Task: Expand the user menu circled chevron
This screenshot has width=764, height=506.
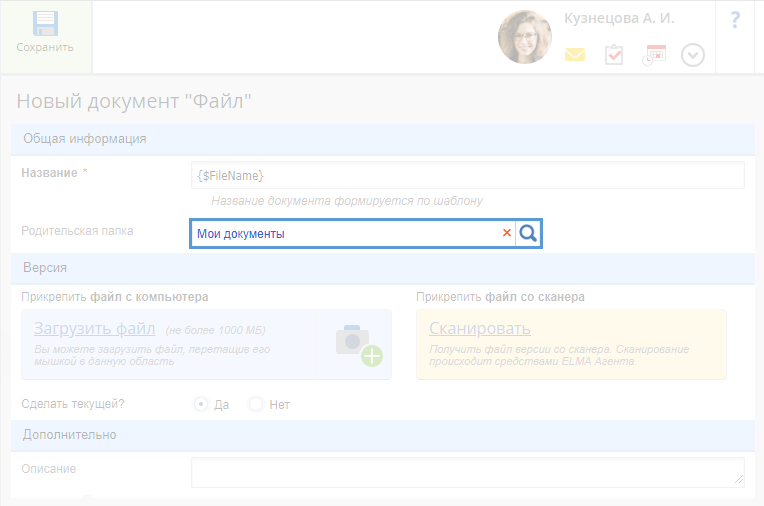Action: click(693, 55)
